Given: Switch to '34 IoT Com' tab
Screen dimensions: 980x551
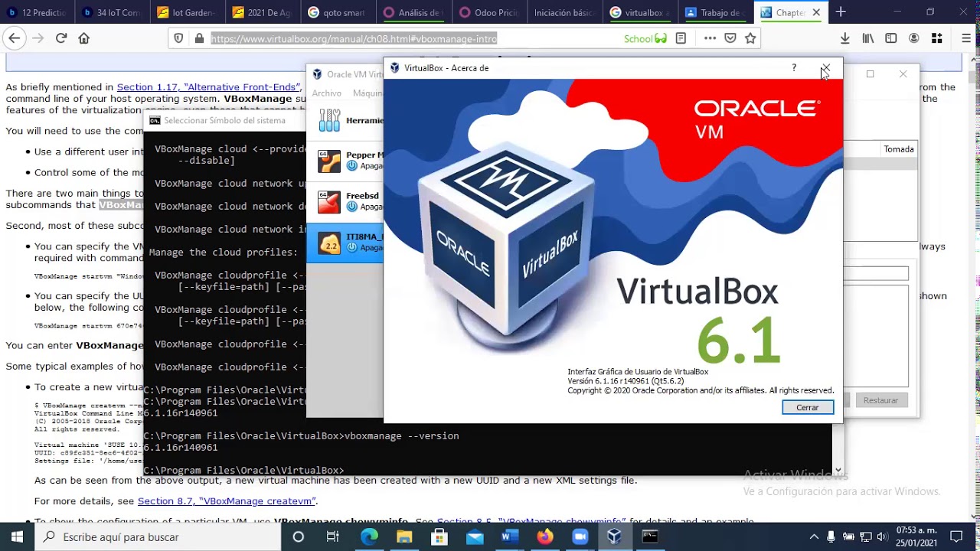Looking at the screenshot, I should click(113, 12).
